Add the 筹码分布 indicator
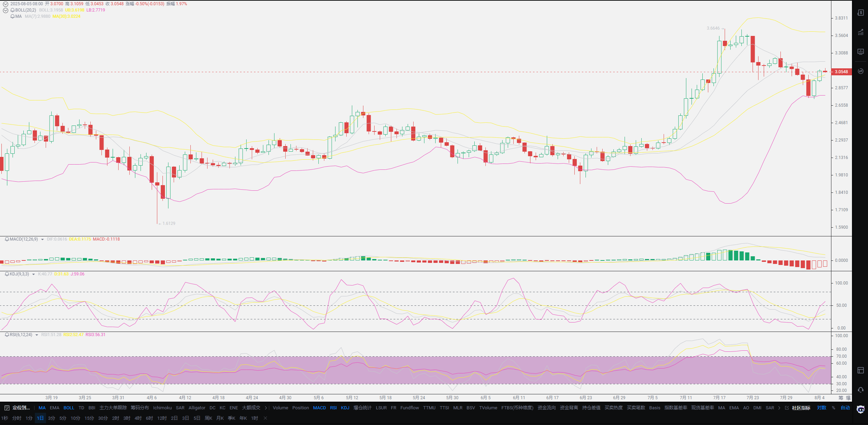Screen dimensions: 868x425 140,408
